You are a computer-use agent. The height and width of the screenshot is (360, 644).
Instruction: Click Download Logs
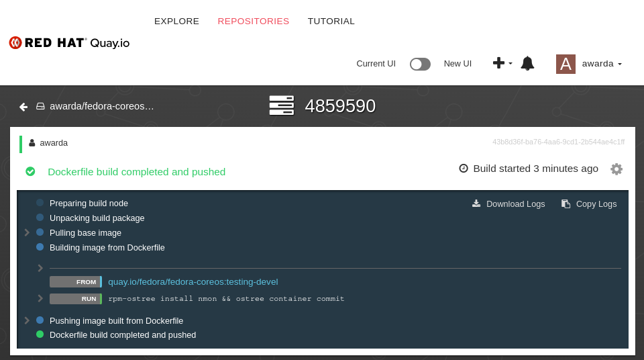click(508, 204)
